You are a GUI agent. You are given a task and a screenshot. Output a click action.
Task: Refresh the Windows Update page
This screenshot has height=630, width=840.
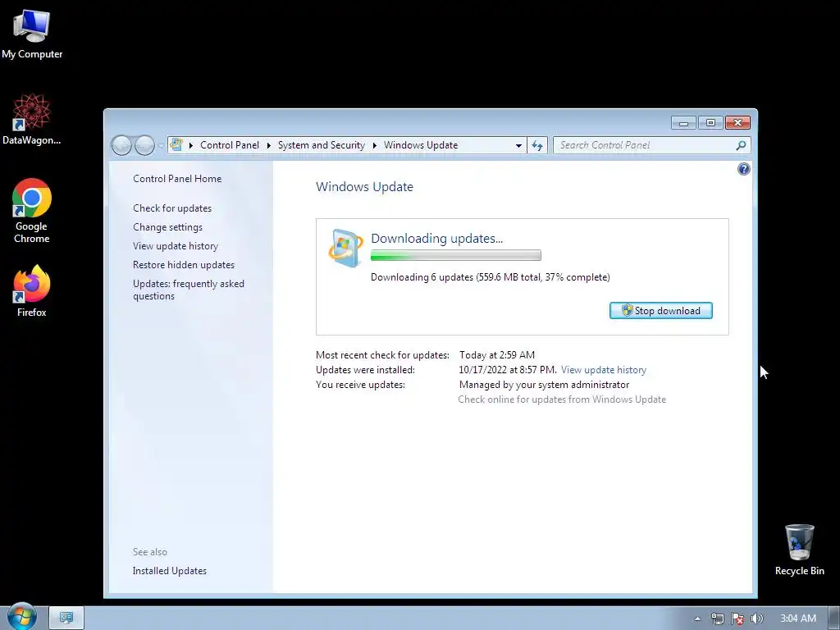pyautogui.click(x=537, y=145)
